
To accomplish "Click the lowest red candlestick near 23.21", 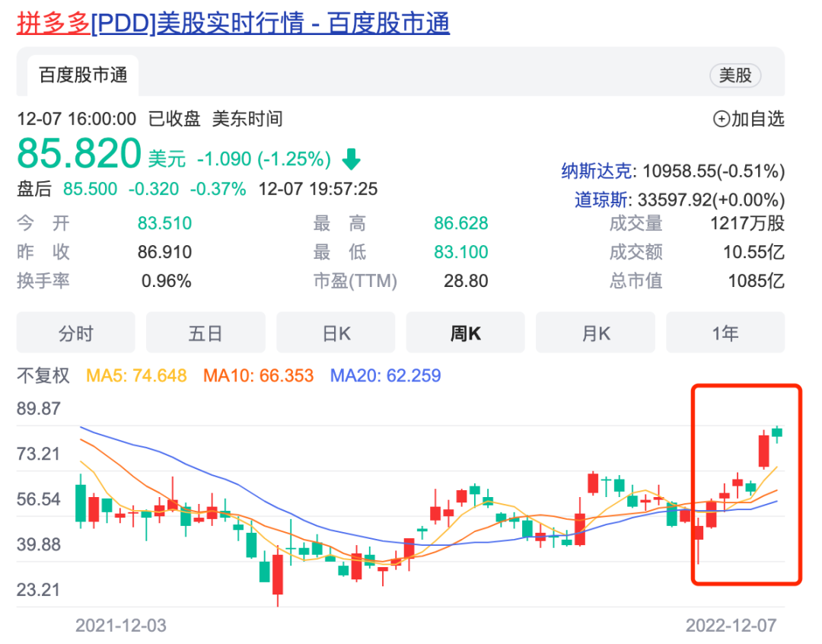I will point(278,574).
